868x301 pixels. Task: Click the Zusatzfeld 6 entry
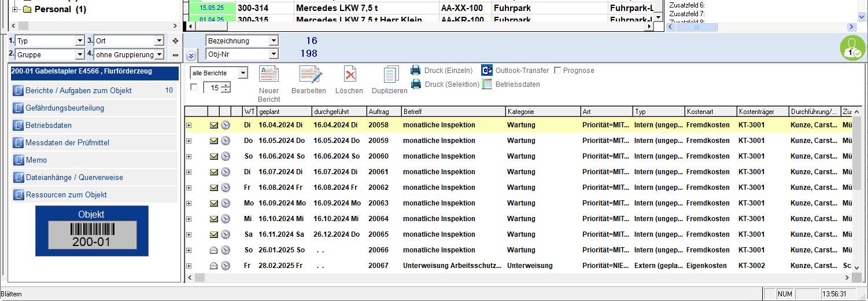686,5
